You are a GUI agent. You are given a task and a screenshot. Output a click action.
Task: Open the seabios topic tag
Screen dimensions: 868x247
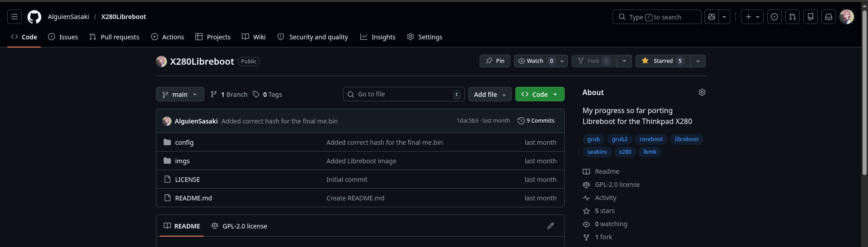(x=597, y=152)
